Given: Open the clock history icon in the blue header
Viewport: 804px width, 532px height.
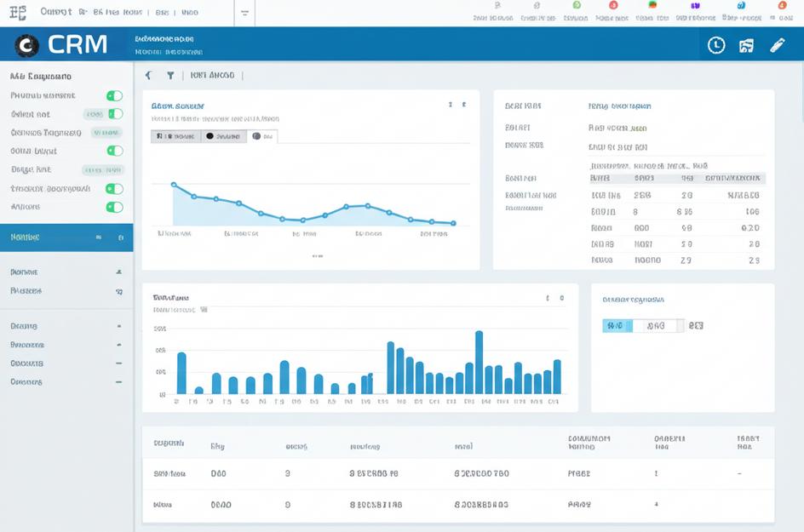Looking at the screenshot, I should 715,45.
